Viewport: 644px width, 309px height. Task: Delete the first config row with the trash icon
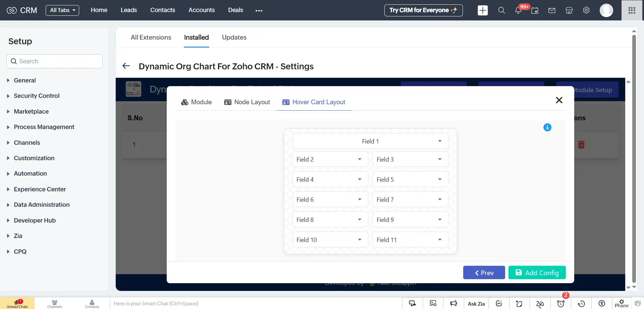click(582, 144)
